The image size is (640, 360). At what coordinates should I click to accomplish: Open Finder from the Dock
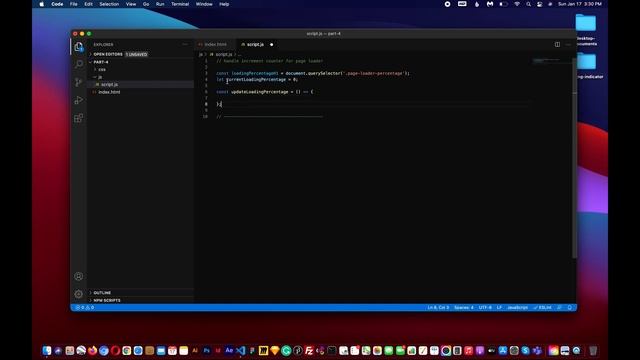pos(47,350)
